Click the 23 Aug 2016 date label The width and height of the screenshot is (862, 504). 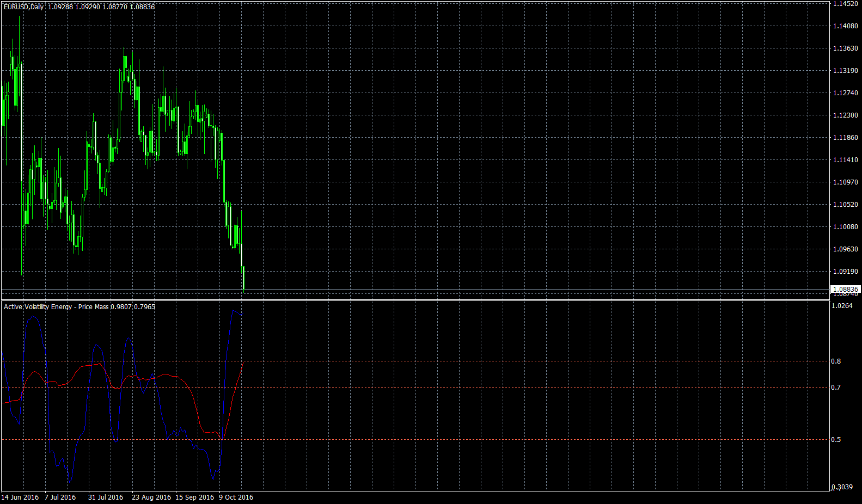pyautogui.click(x=151, y=497)
